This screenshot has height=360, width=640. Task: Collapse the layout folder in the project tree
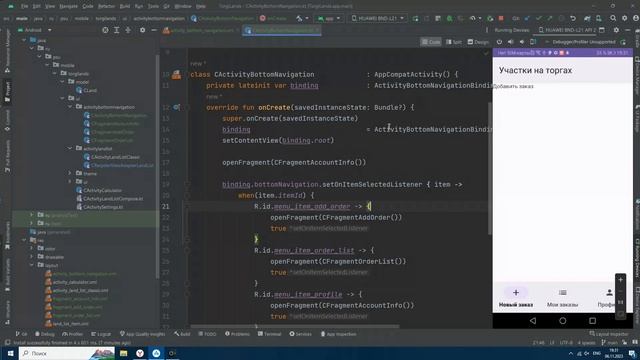[32, 265]
